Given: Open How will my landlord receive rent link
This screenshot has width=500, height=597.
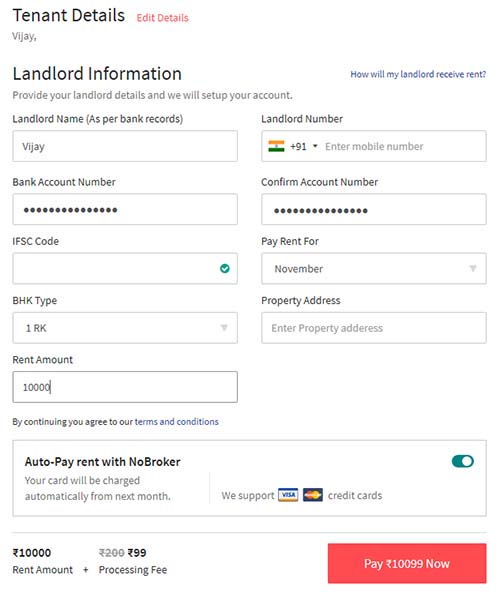Looking at the screenshot, I should click(x=418, y=74).
